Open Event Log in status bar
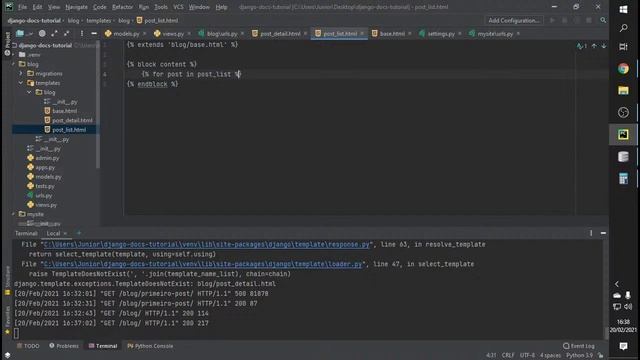Screen dimensions: 640x360 click(578, 346)
